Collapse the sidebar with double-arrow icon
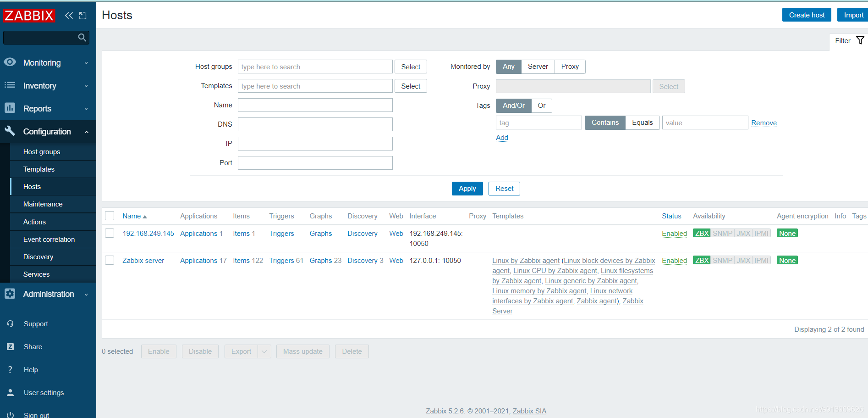 click(69, 16)
